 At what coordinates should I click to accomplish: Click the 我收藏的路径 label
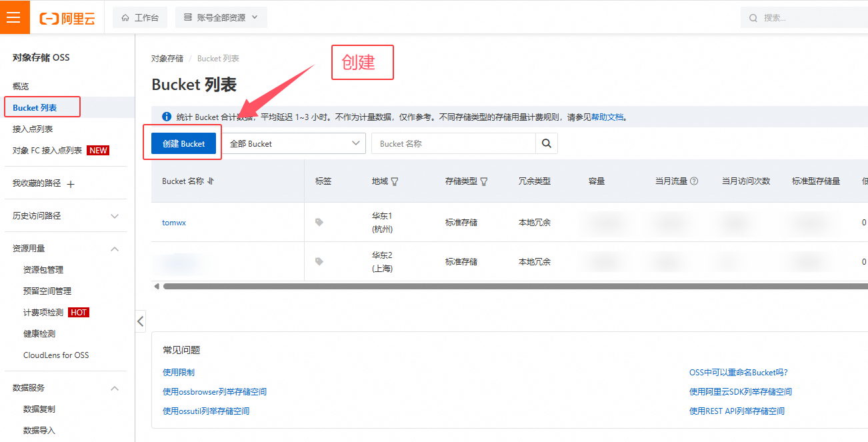pos(37,183)
